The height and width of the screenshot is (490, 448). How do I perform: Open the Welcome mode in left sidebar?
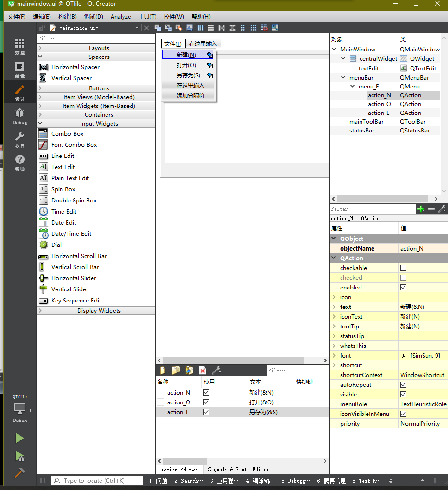pos(19,47)
